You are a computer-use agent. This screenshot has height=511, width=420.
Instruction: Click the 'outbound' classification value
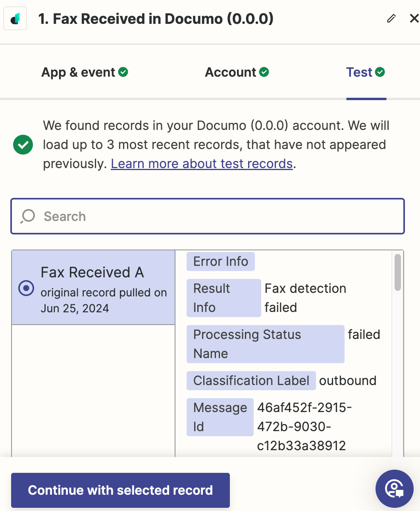point(348,381)
